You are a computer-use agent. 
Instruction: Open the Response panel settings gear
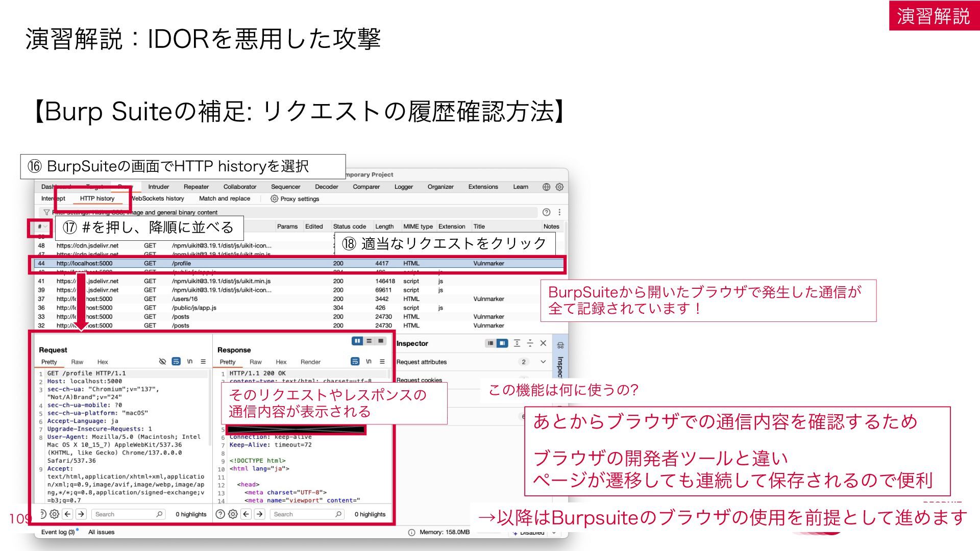click(x=233, y=514)
